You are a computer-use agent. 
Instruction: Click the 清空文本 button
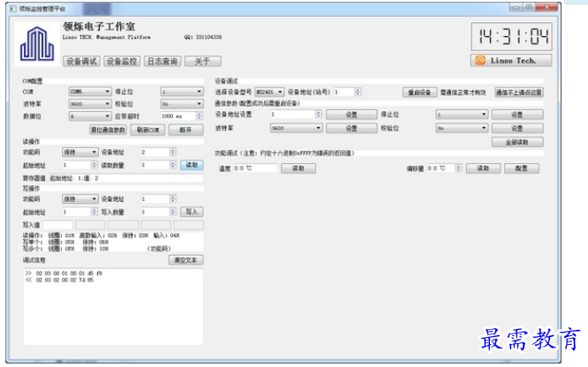click(186, 259)
